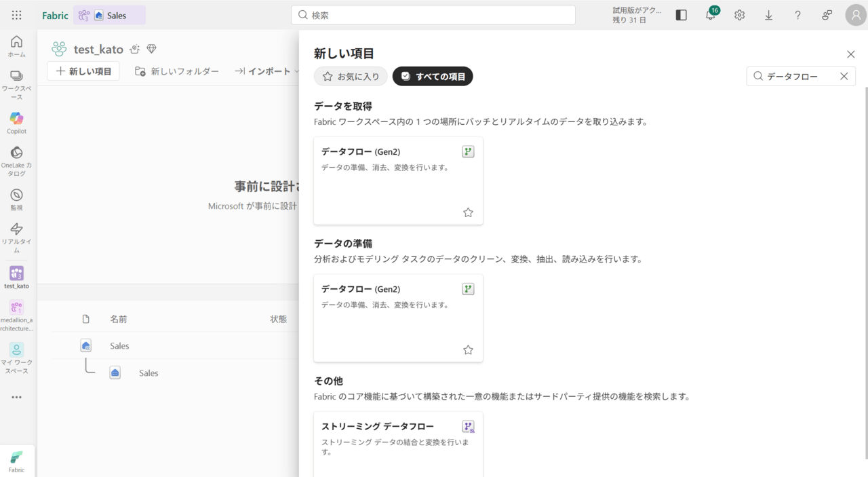The image size is (868, 477).
Task: Open the Fabric experience switcher at bottom-left
Action: (16, 461)
